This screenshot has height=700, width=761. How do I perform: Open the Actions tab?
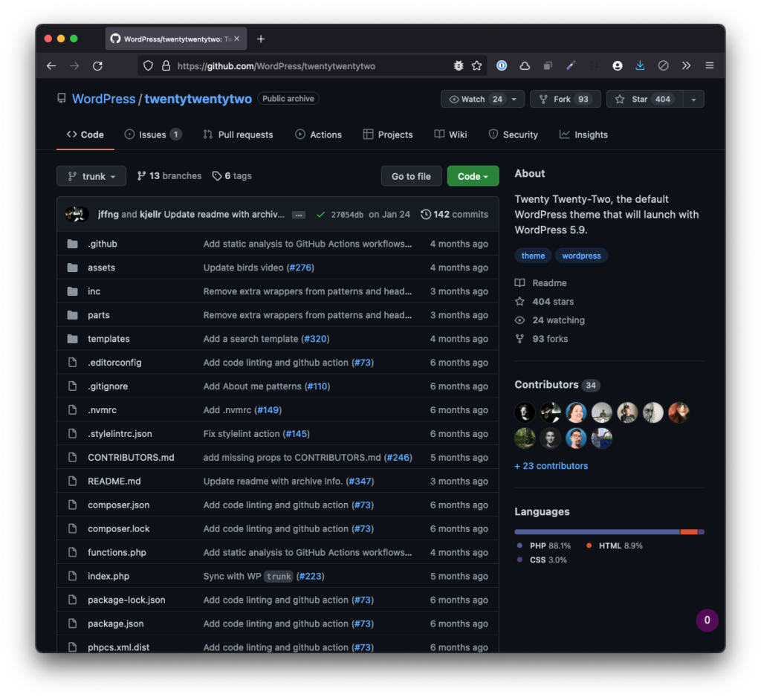[318, 135]
